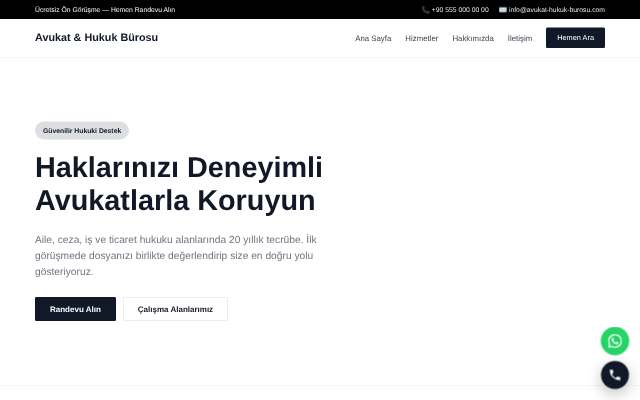Click Güvenilir Hukuki Destek badge
This screenshot has height=400, width=640.
click(82, 131)
